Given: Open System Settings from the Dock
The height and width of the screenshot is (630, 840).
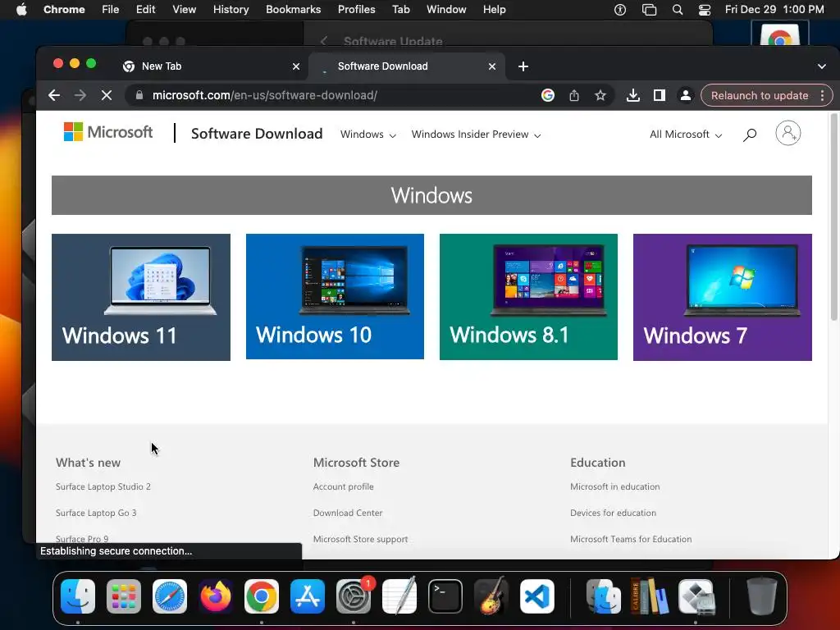Looking at the screenshot, I should pos(354,596).
